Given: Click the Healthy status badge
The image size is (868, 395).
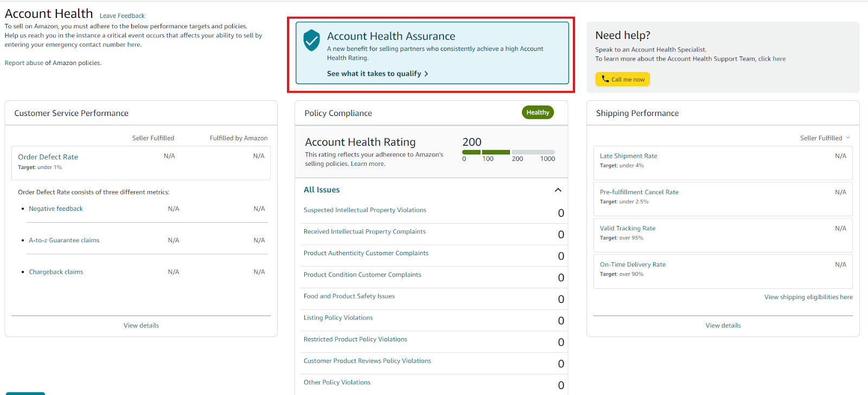Looking at the screenshot, I should (x=538, y=113).
